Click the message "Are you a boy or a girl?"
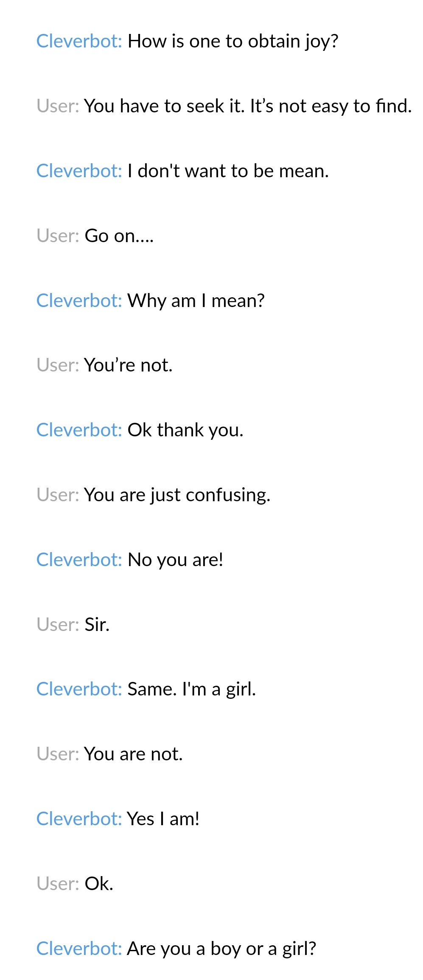 click(x=221, y=949)
